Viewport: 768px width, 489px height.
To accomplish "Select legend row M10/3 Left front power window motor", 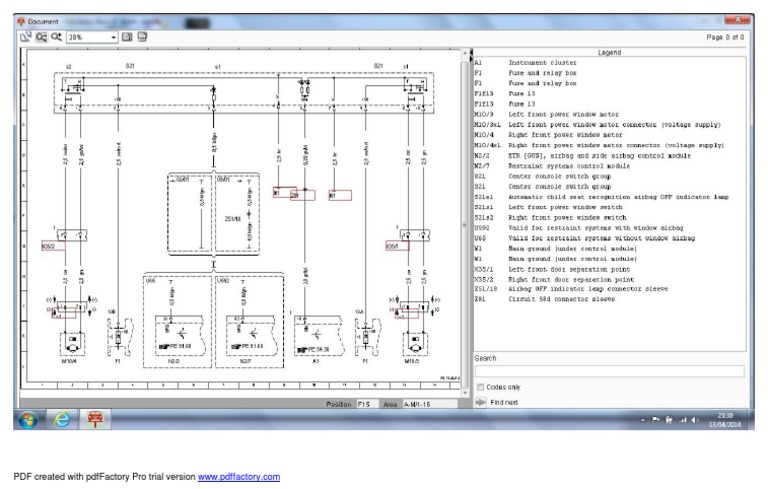I will 609,114.
